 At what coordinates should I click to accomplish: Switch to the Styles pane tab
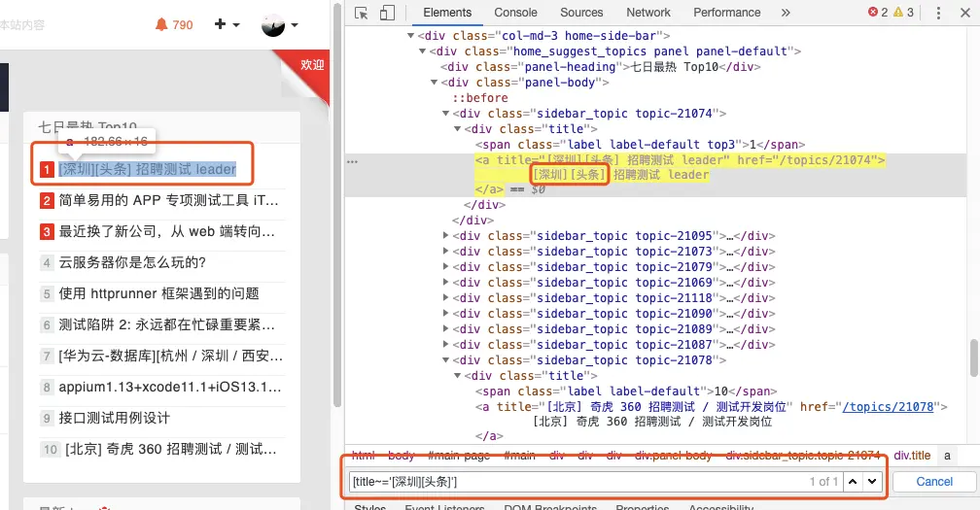point(370,507)
